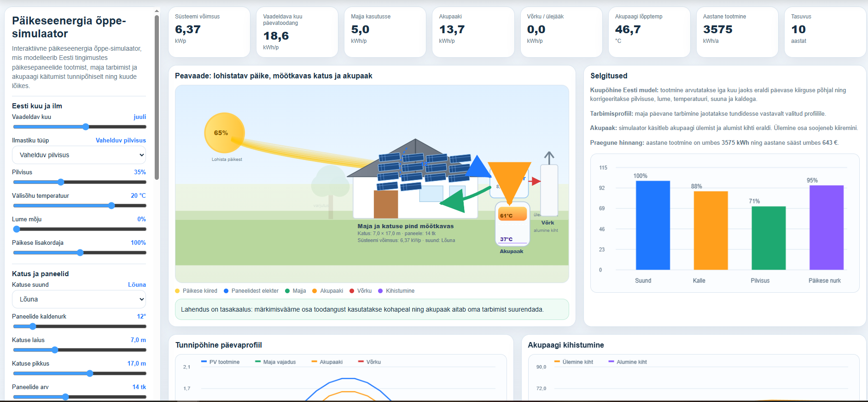Image resolution: width=868 pixels, height=402 pixels.
Task: Open the Ilmastiku tüüp dropdown
Action: (x=79, y=155)
